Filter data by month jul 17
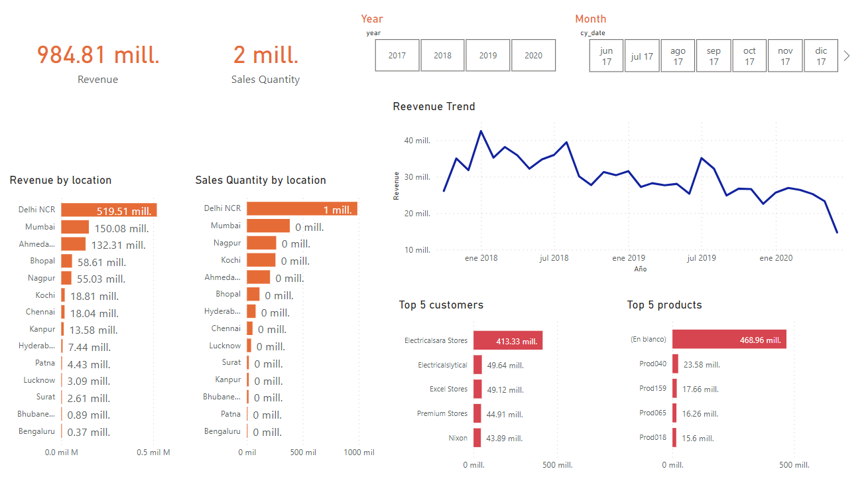 tap(641, 55)
